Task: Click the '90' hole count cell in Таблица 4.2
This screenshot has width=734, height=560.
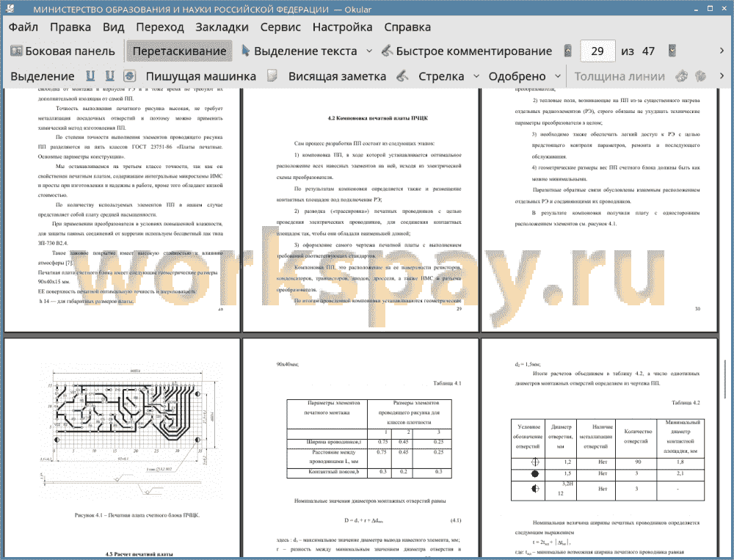Action: click(x=638, y=462)
